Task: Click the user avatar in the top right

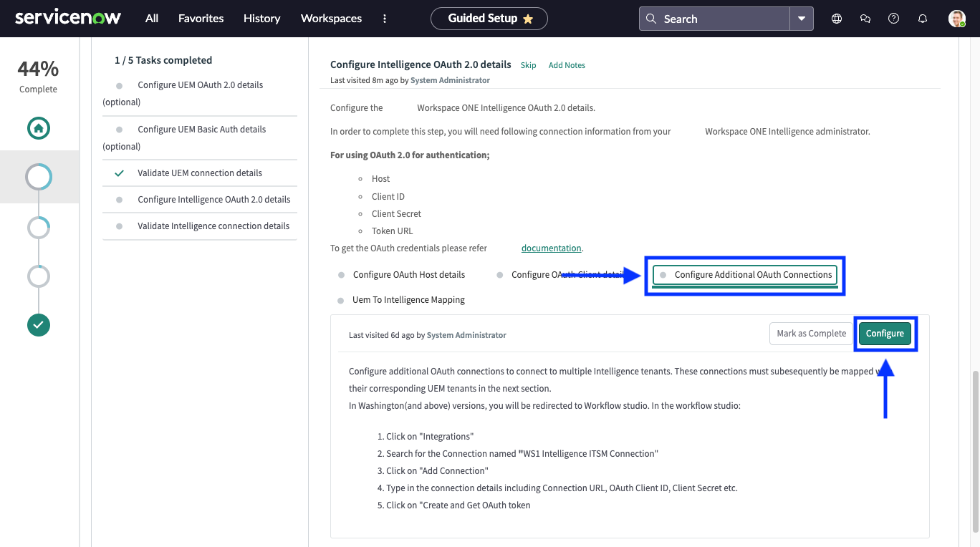Action: coord(956,18)
